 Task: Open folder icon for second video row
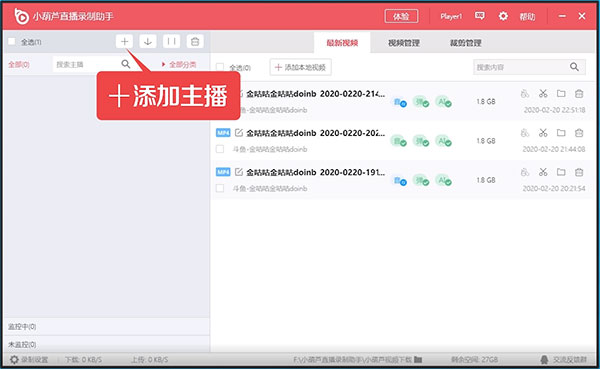tap(561, 133)
